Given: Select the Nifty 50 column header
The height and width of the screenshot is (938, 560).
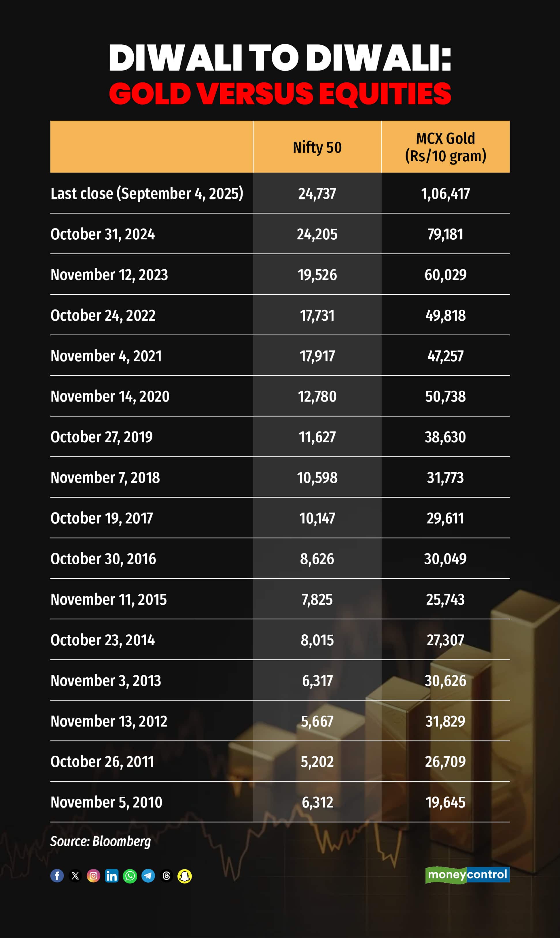Looking at the screenshot, I should (x=317, y=147).
